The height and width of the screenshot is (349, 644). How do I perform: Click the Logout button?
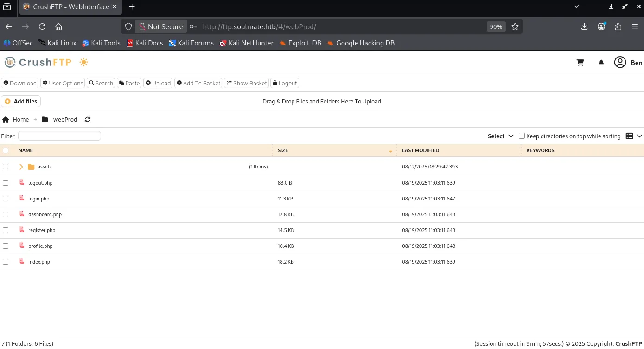pyautogui.click(x=285, y=83)
